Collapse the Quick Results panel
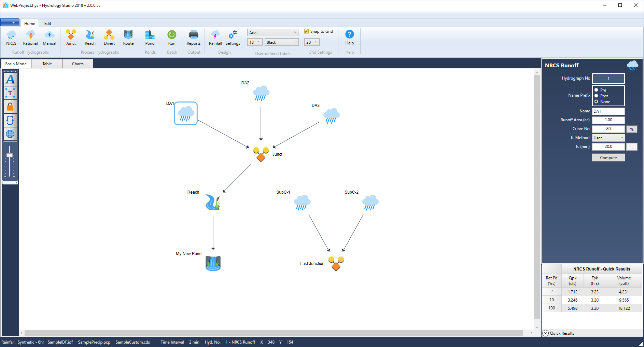Viewport: 644px width, 347px height. tap(545, 333)
